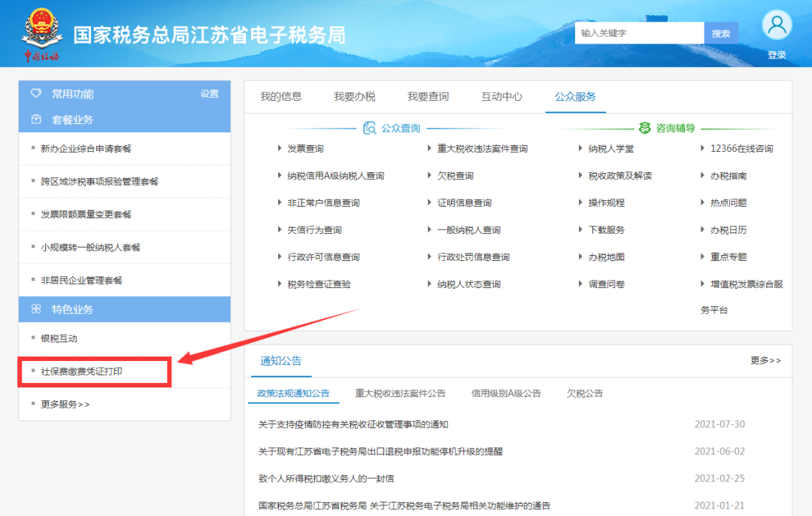Click the 登录 link under the avatar
Image resolution: width=812 pixels, height=516 pixels.
point(777,55)
